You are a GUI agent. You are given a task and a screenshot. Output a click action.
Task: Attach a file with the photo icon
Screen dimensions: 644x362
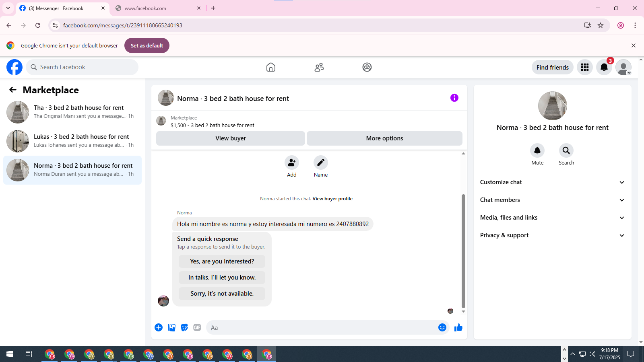[172, 327]
